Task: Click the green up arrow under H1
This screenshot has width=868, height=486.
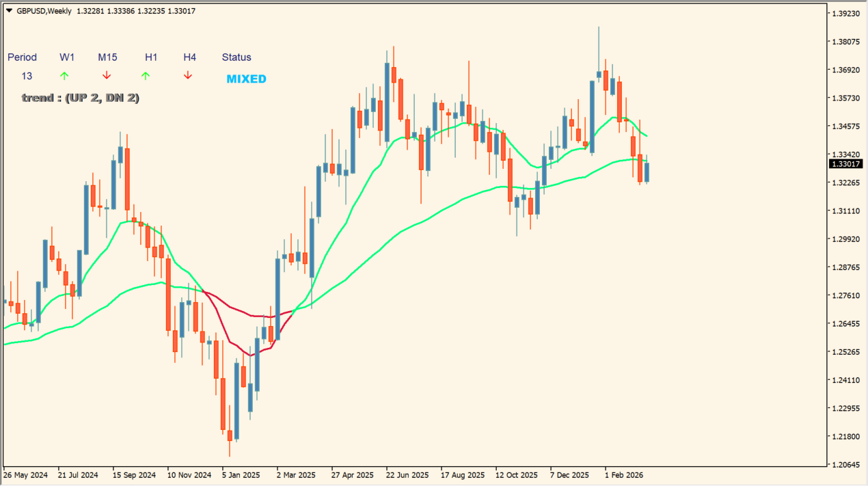Action: pyautogui.click(x=146, y=76)
